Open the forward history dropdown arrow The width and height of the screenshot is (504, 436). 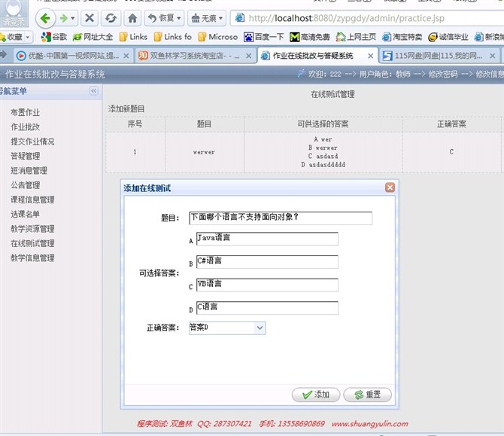[x=73, y=18]
